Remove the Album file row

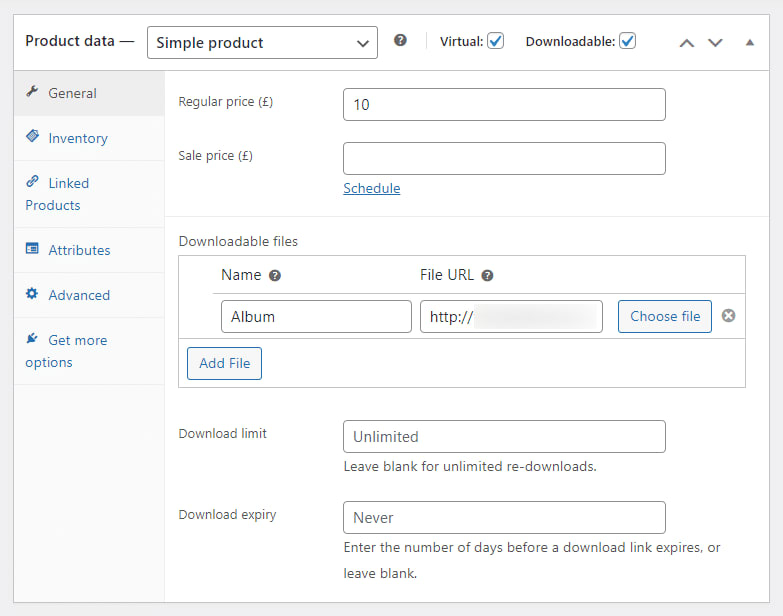tap(729, 315)
